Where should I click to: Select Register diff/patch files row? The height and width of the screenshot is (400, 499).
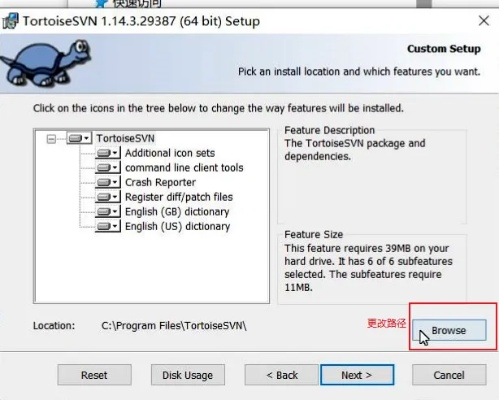(x=179, y=197)
